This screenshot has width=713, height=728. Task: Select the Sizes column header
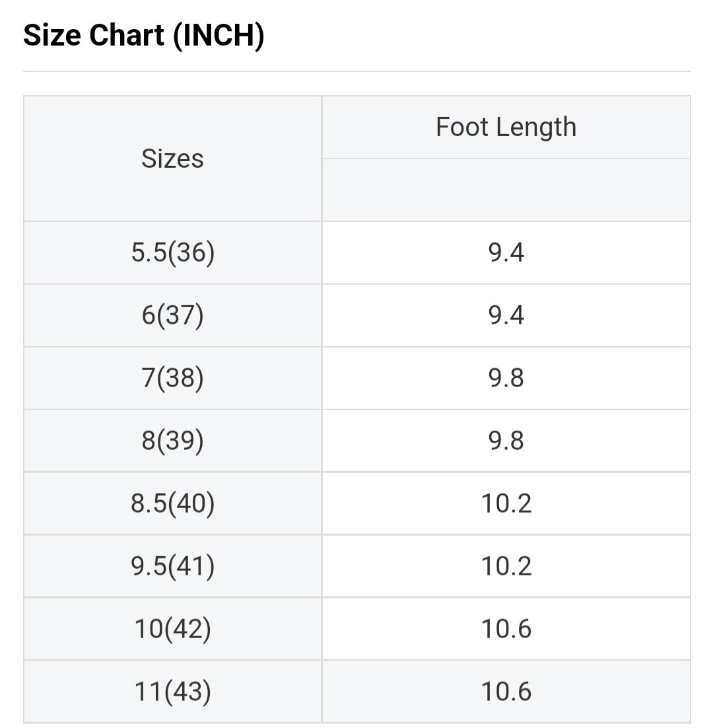click(x=172, y=159)
